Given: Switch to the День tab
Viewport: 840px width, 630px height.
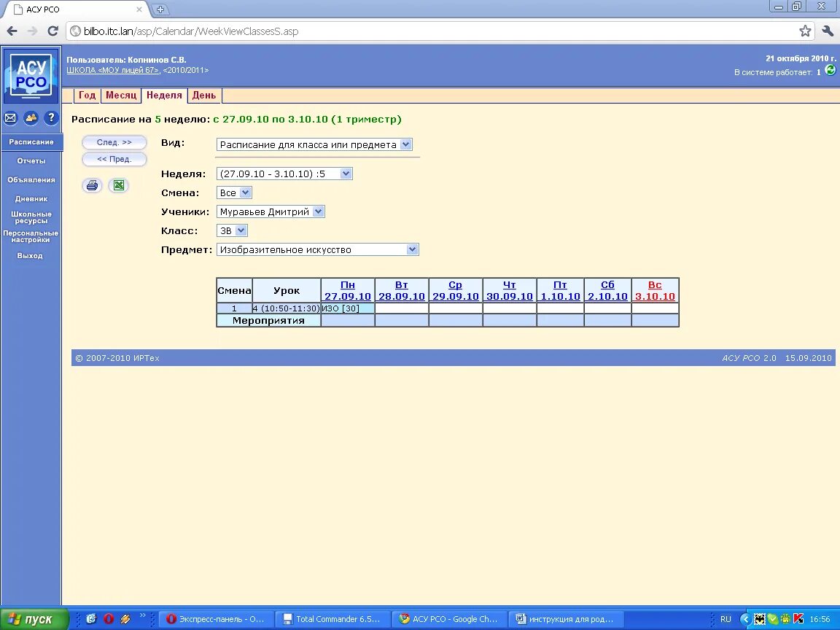Looking at the screenshot, I should click(x=204, y=96).
